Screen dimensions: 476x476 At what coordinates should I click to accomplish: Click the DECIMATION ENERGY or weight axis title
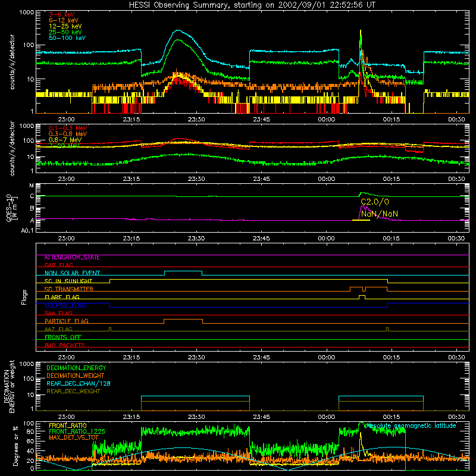(9, 386)
